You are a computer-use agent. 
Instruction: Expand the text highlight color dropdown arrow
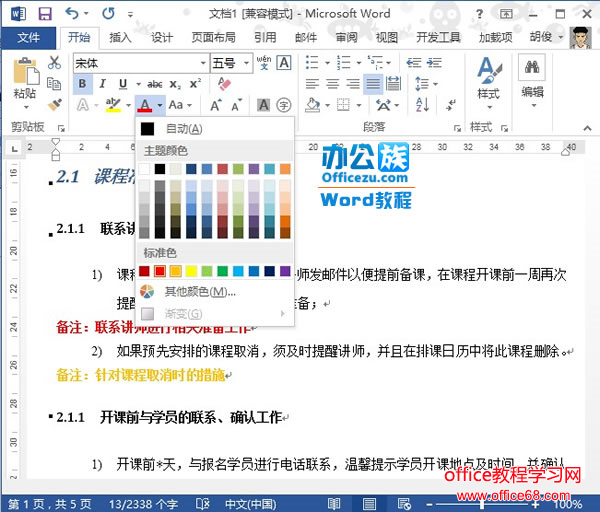point(128,105)
